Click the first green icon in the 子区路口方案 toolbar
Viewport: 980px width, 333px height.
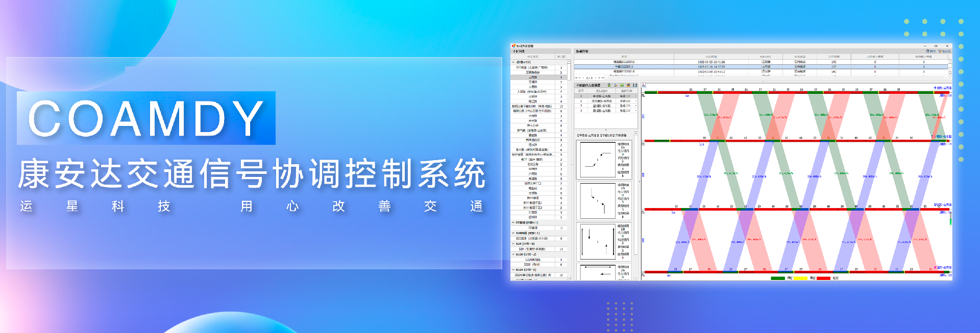point(609,85)
